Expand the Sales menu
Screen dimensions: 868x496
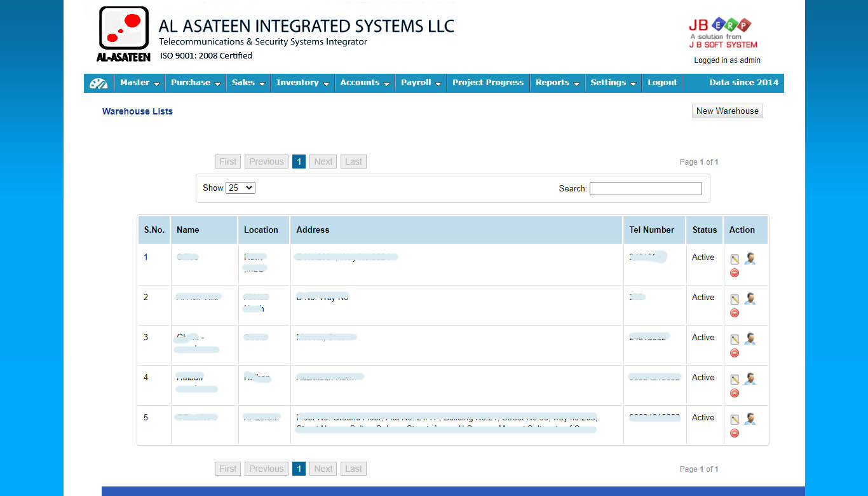pos(248,83)
